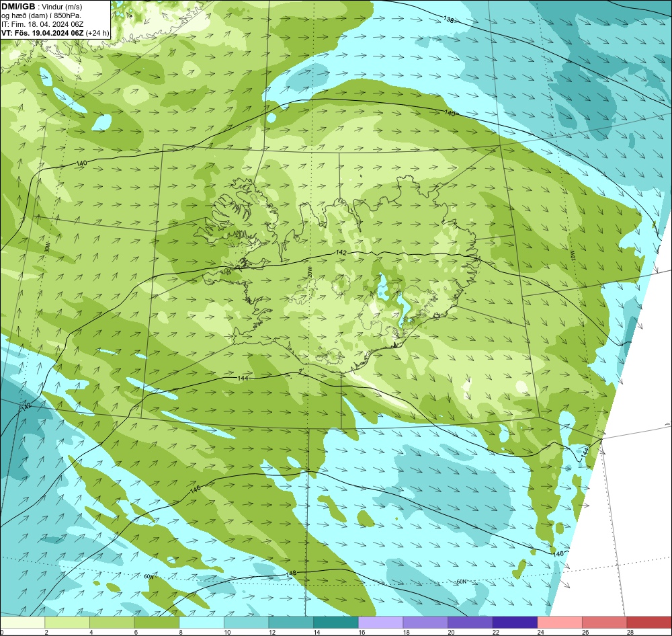Image resolution: width=672 pixels, height=636 pixels.
Task: Click the 18–20 m/s light purple swatch
Action: [425, 622]
